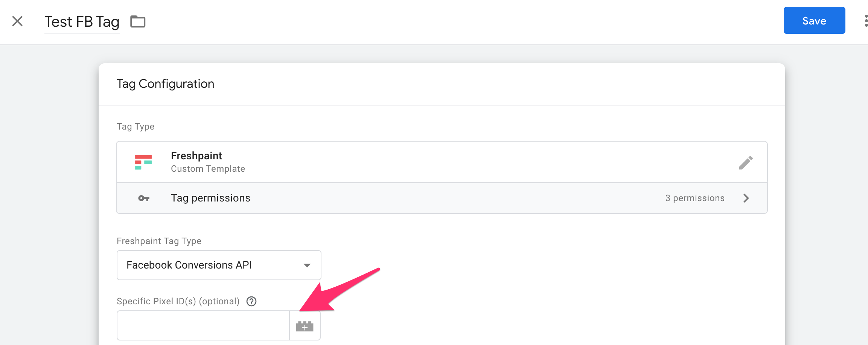This screenshot has height=345, width=868.
Task: Close the tag editor with the X icon
Action: point(17,21)
